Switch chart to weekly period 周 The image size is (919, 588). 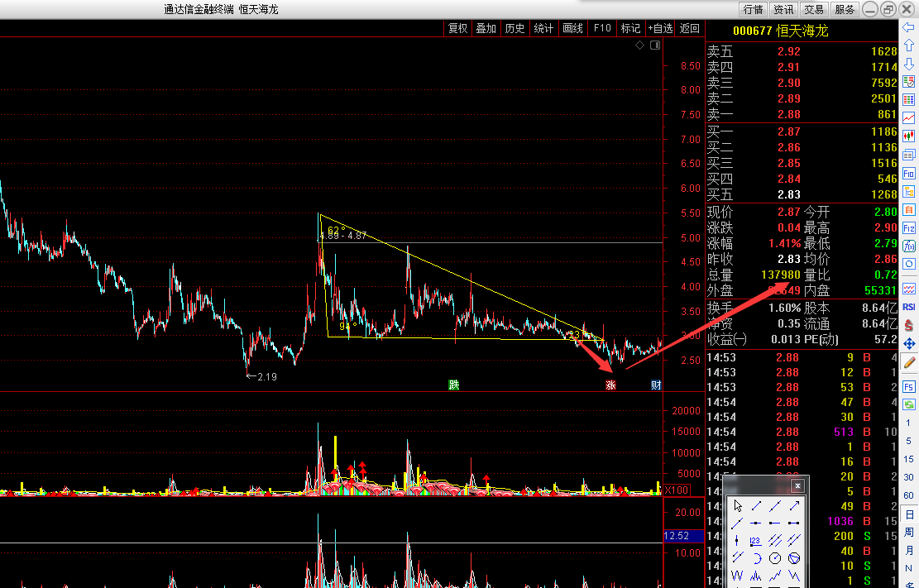(x=909, y=532)
